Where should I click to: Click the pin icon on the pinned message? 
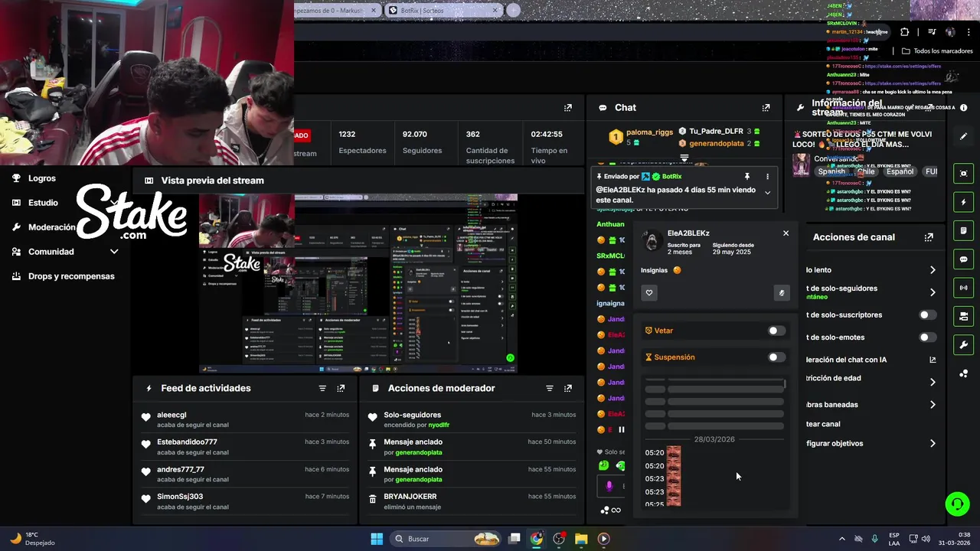746,177
